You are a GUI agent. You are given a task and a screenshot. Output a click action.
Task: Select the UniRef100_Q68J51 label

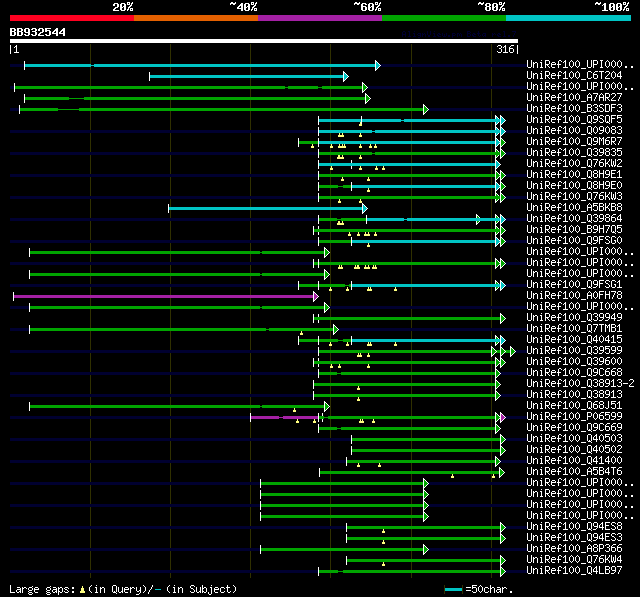(574, 406)
